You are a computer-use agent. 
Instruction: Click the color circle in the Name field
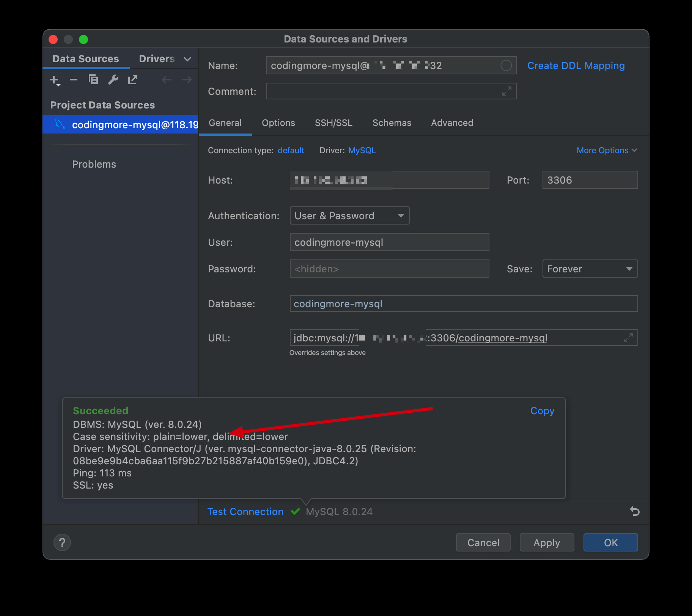coord(506,66)
